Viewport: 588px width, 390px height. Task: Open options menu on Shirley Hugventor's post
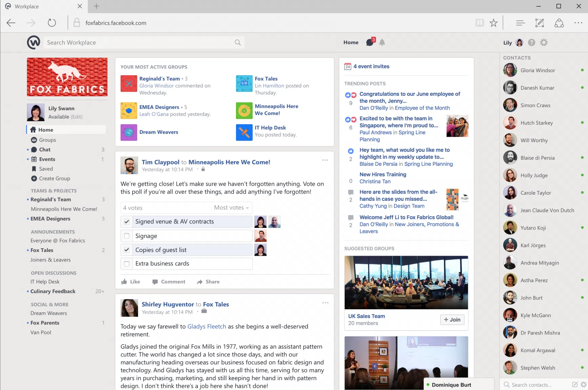(x=325, y=303)
